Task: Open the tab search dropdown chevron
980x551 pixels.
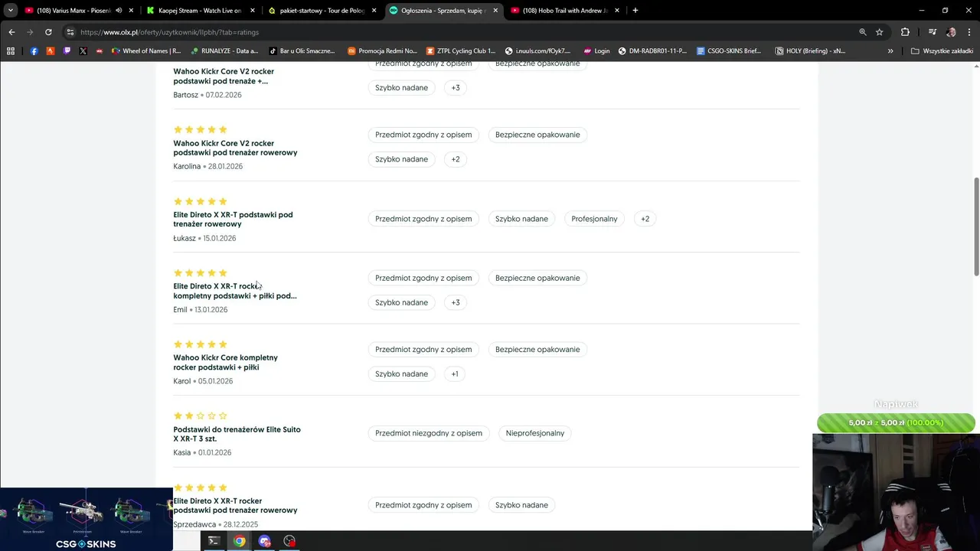Action: 11,11
